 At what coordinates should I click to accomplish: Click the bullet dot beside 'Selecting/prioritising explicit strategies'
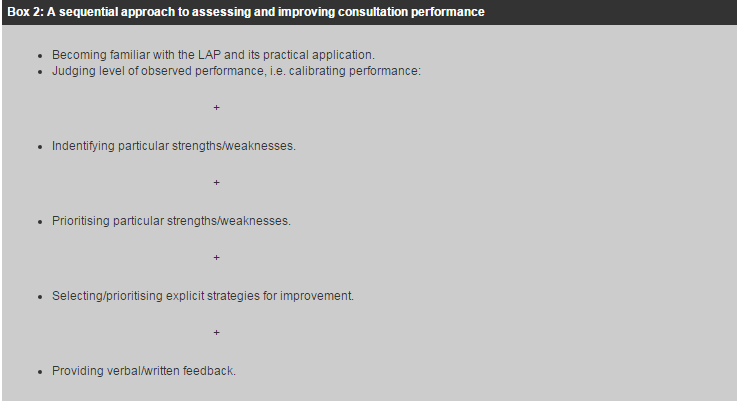[40, 297]
